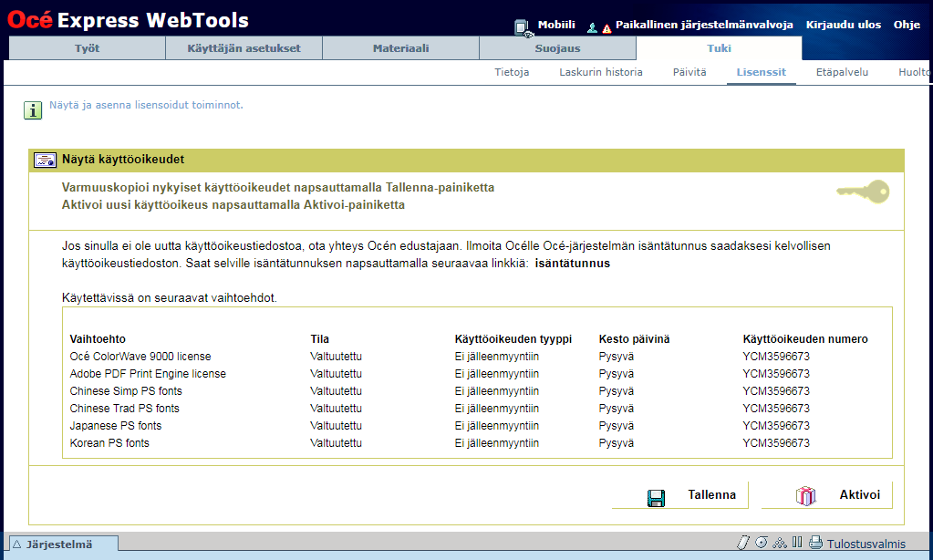Screen dimensions: 933x560
Task: Click the Käyttöoikeuden numero column header
Action: coord(805,339)
